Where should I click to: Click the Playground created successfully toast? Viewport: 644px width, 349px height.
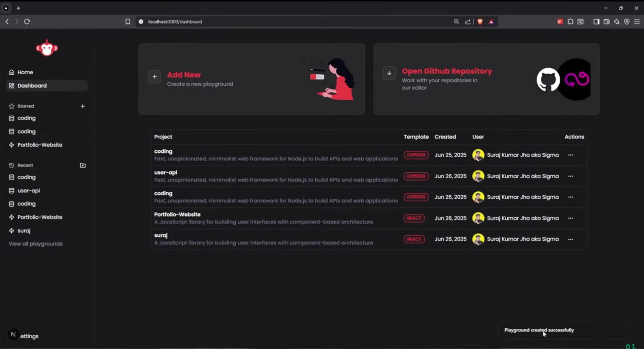[564, 330]
